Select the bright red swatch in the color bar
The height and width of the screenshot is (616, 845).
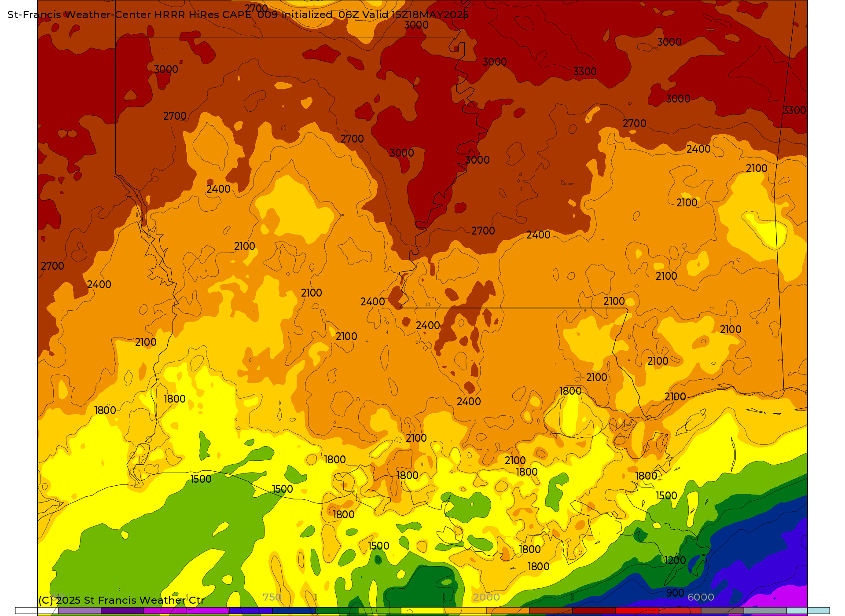pos(636,611)
